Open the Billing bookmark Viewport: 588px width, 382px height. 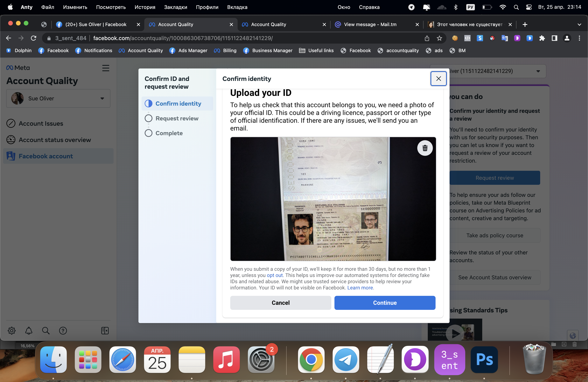pos(225,50)
